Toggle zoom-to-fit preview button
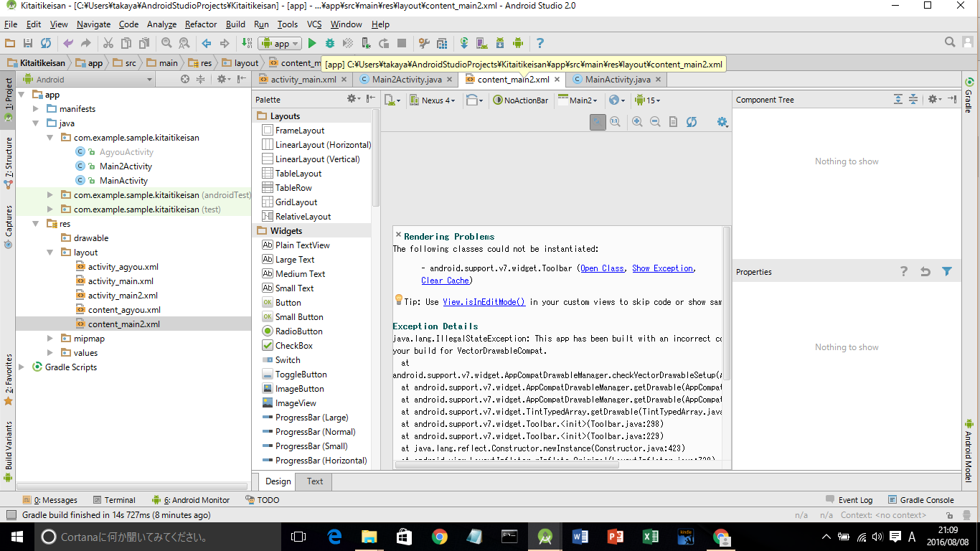 tap(598, 123)
